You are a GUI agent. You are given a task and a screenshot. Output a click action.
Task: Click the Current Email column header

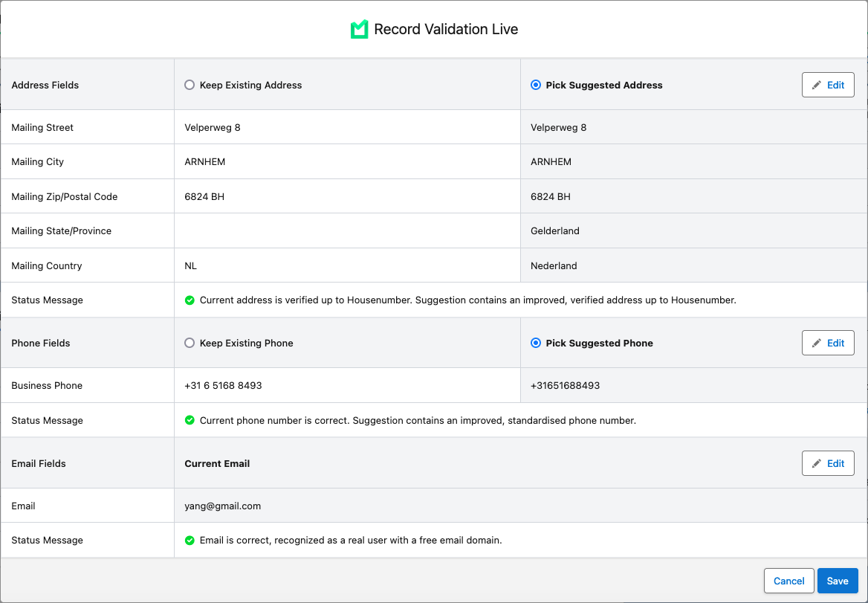point(217,463)
